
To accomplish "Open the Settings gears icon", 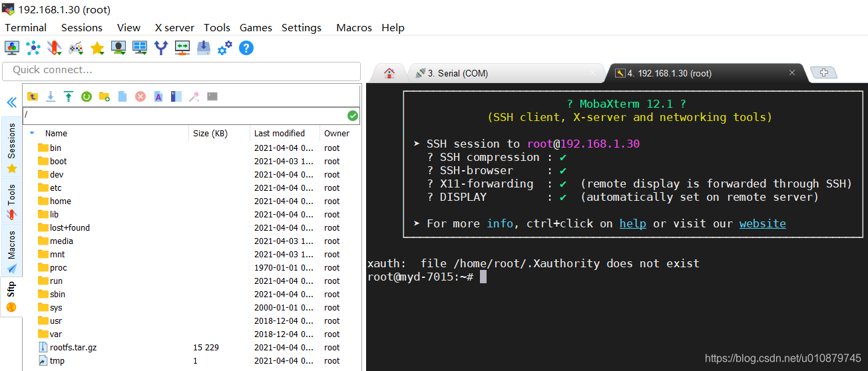I will click(x=225, y=48).
